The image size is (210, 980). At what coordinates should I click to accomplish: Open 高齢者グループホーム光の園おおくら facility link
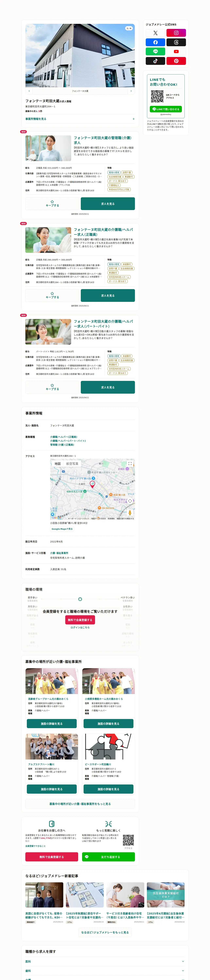tap(48, 699)
